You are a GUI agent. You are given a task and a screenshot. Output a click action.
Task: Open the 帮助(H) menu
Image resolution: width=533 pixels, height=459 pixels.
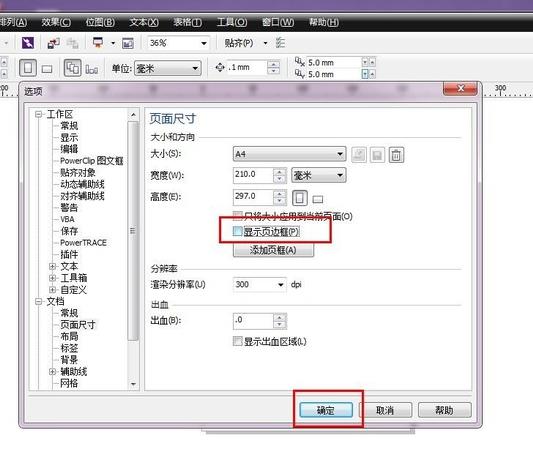pyautogui.click(x=324, y=22)
